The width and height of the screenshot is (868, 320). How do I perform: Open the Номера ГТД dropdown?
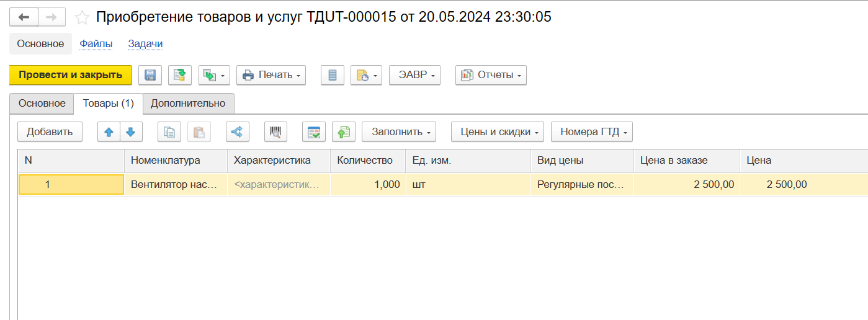click(592, 131)
